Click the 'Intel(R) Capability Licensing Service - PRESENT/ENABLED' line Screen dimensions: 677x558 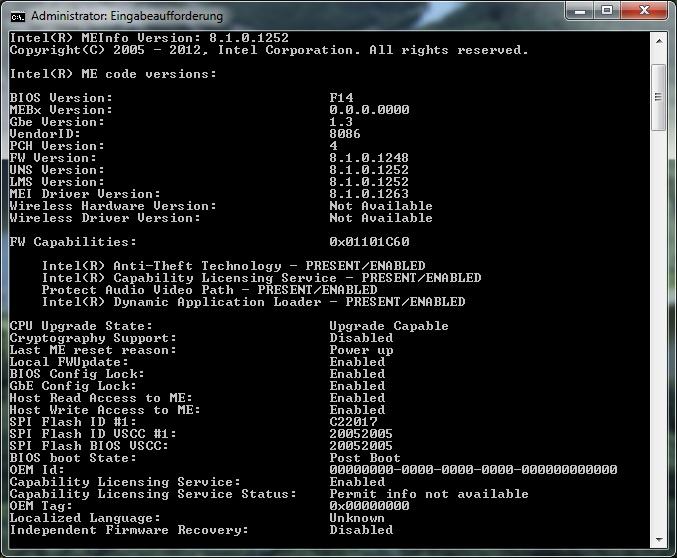tap(262, 278)
